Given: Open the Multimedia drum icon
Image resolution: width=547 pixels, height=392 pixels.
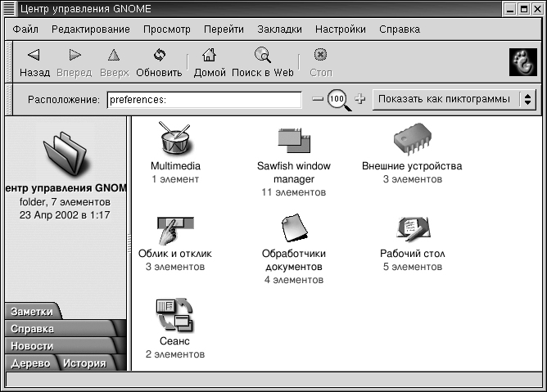Looking at the screenshot, I should [x=175, y=138].
